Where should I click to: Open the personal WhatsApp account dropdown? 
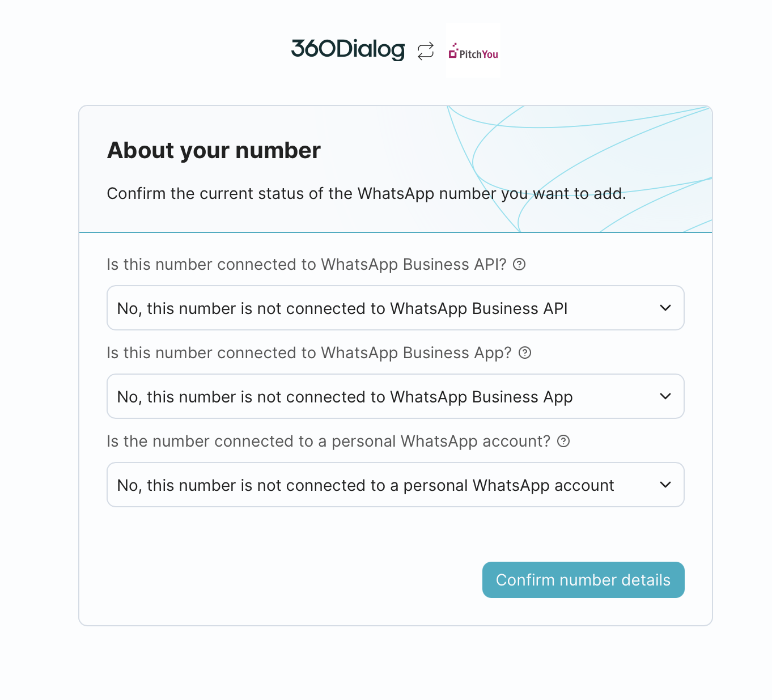396,485
